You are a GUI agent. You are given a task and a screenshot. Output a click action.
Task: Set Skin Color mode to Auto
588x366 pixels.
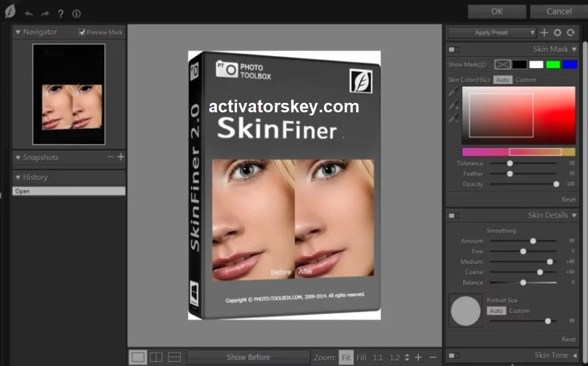coord(503,80)
